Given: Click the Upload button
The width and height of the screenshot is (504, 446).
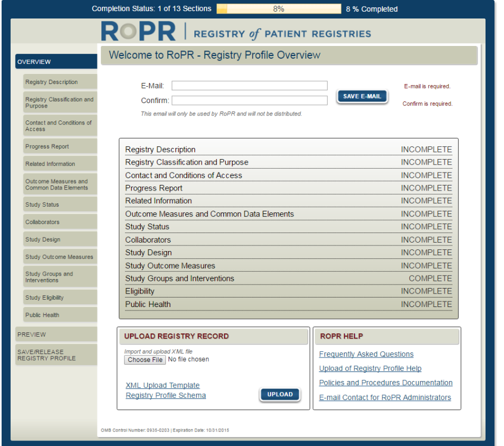Looking at the screenshot, I should [x=280, y=394].
